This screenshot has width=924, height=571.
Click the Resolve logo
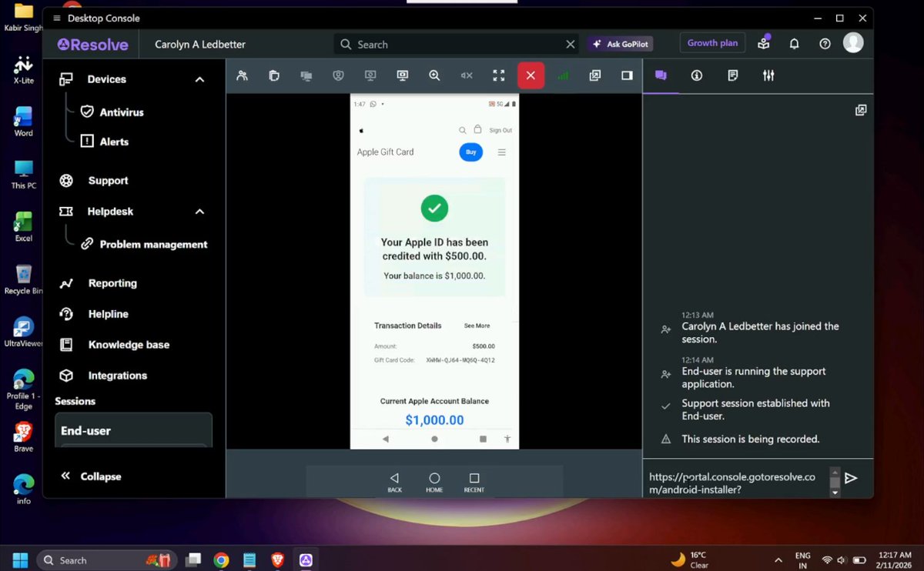pyautogui.click(x=92, y=45)
